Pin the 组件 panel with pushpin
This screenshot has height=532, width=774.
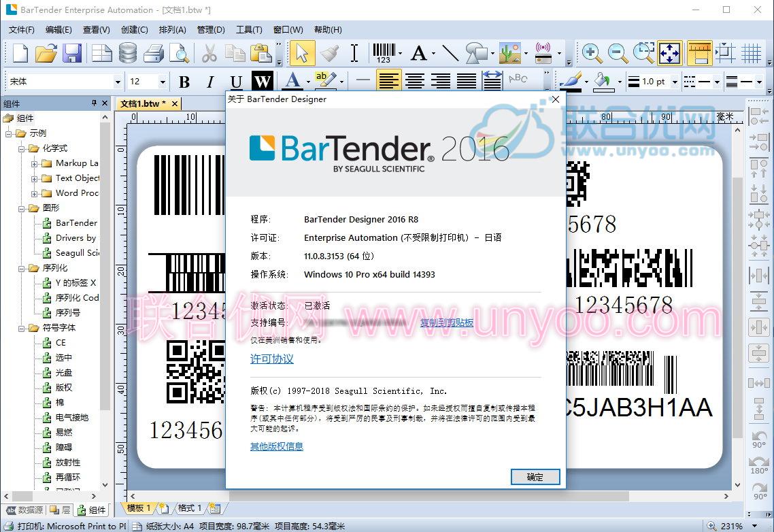coord(94,103)
